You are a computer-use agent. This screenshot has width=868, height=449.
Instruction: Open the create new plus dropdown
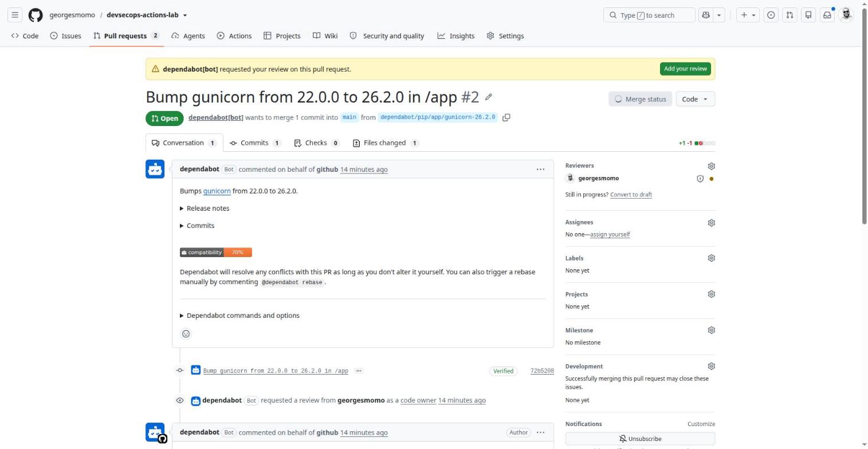pyautogui.click(x=748, y=15)
